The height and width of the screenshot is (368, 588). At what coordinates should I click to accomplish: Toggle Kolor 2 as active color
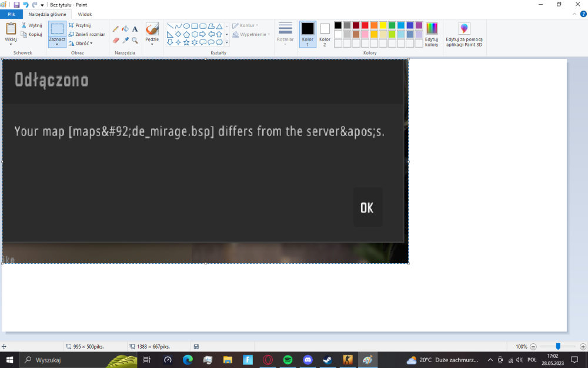point(325,34)
